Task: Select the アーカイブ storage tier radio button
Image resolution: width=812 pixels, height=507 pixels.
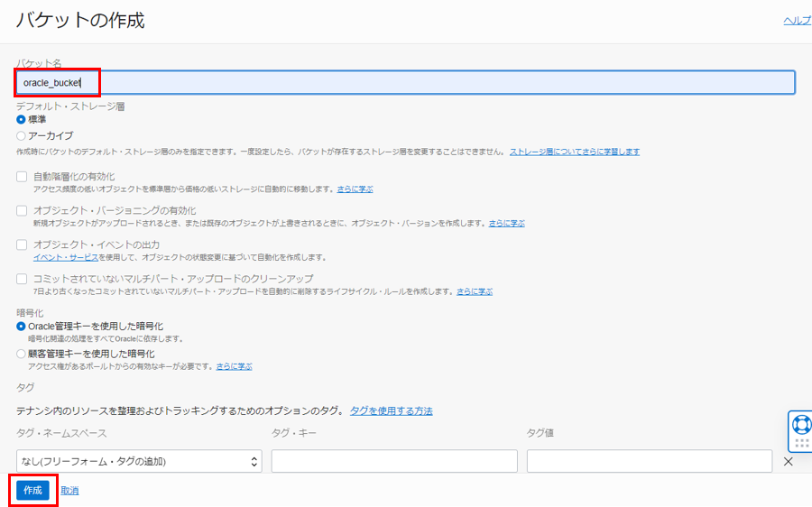Action: (x=22, y=135)
